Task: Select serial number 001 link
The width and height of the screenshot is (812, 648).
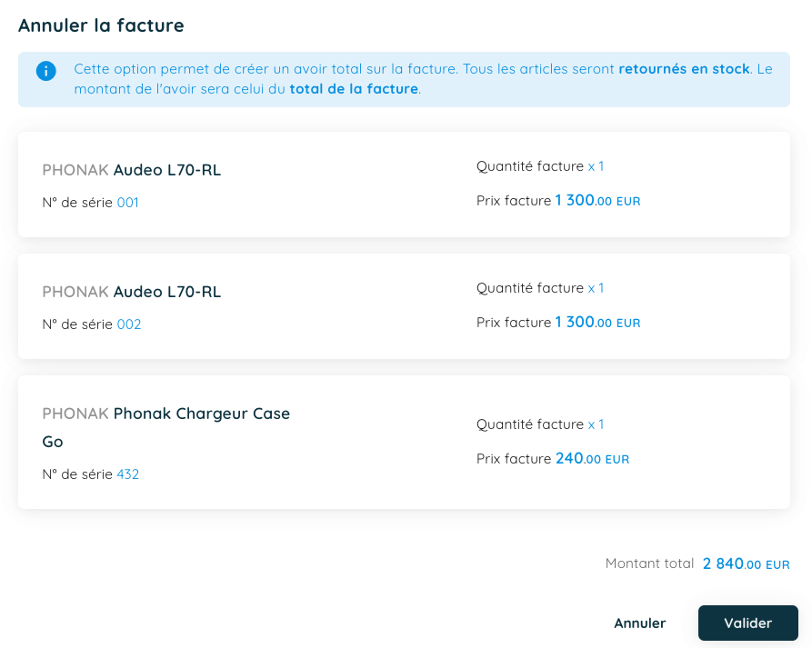Action: [x=128, y=203]
